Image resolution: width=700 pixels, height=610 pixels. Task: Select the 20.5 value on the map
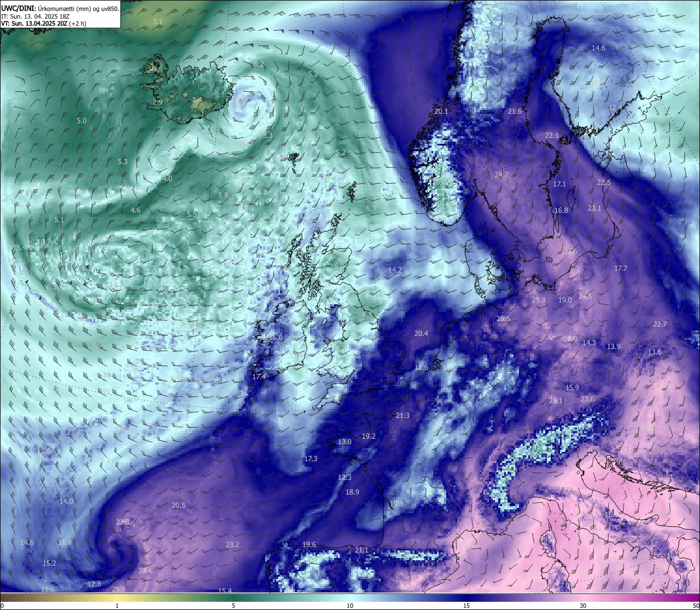tap(178, 505)
